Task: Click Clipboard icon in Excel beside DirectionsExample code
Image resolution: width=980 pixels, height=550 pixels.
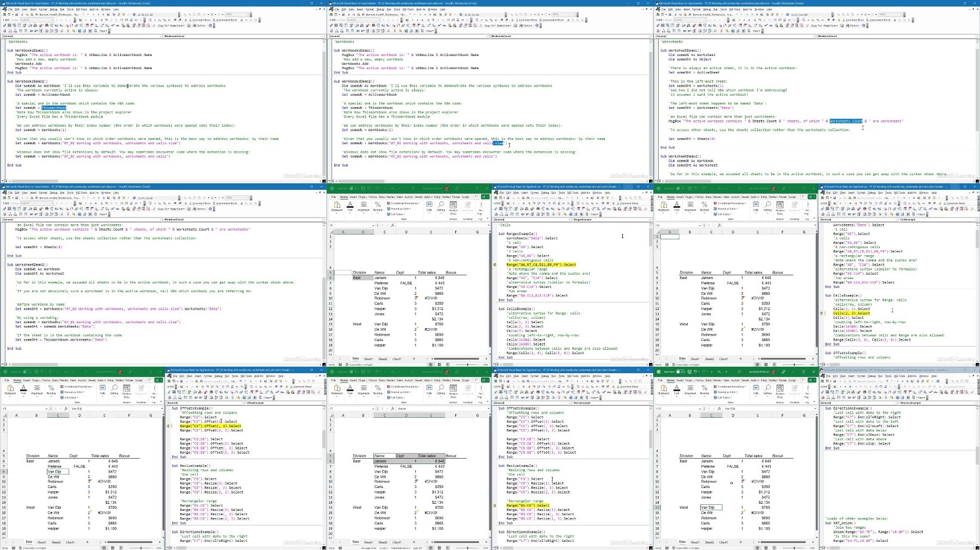Action: click(663, 388)
